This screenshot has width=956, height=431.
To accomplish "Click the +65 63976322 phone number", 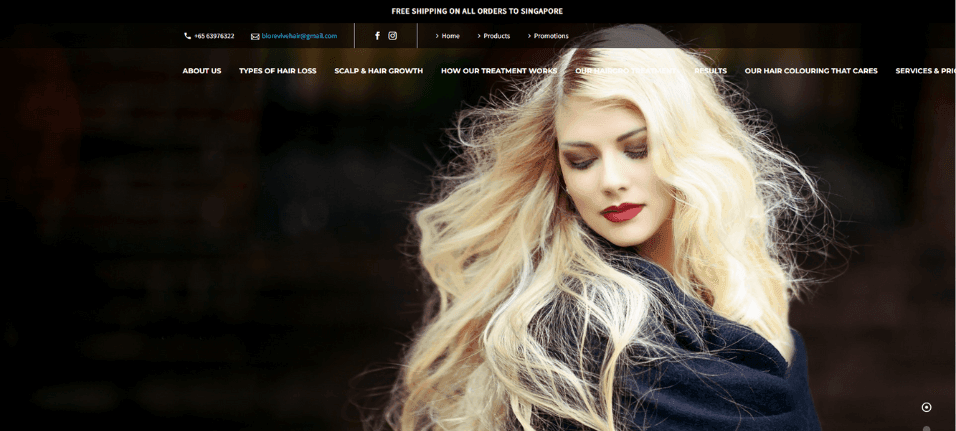I will (214, 36).
